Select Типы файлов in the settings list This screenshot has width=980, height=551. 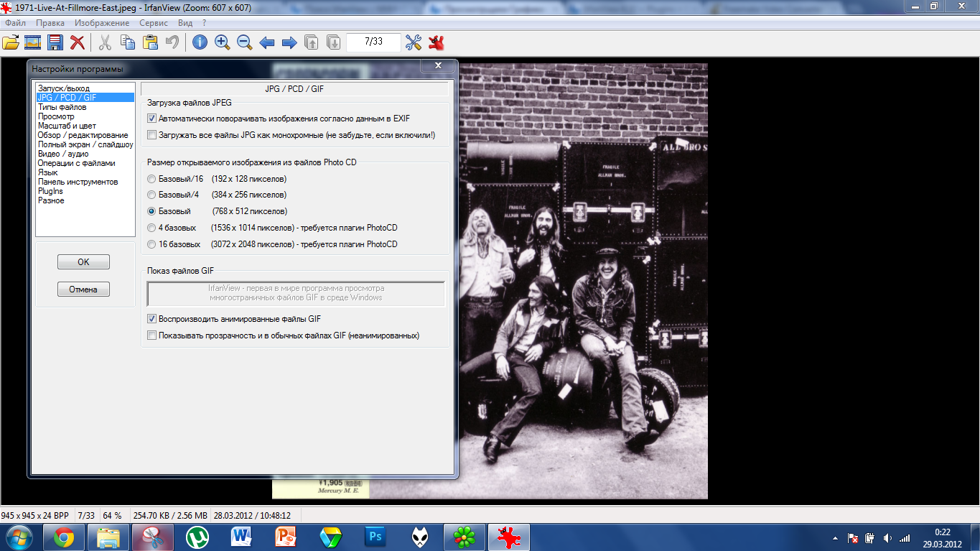[x=85, y=107]
